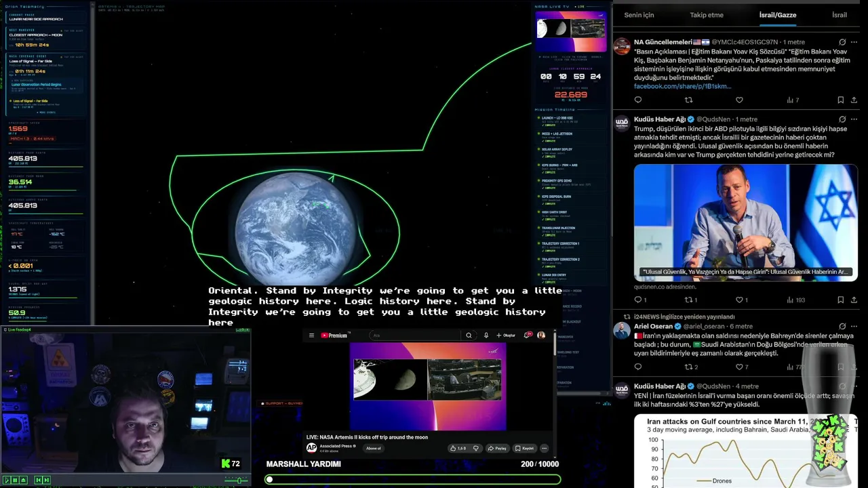Open the YouTube hamburger menu

pyautogui.click(x=311, y=335)
